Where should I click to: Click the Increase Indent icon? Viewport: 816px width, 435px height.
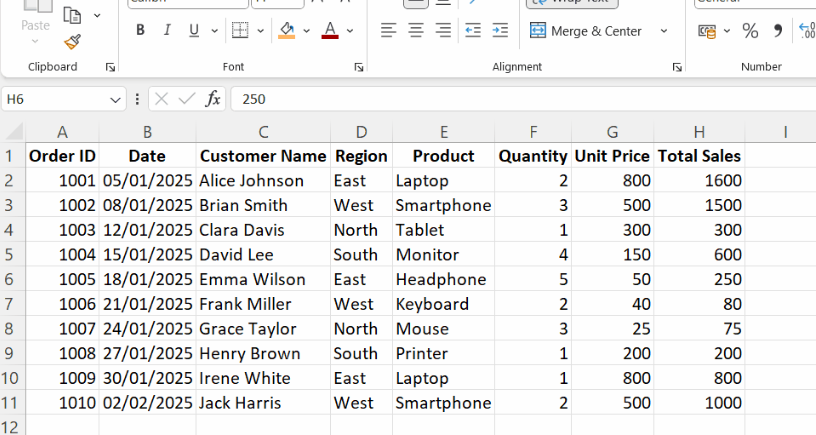pos(500,31)
